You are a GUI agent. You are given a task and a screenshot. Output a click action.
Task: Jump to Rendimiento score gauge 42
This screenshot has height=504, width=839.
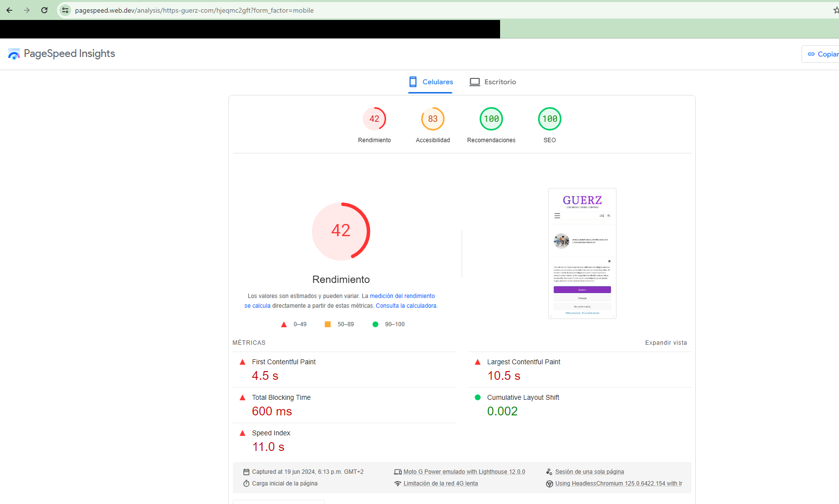(x=374, y=119)
